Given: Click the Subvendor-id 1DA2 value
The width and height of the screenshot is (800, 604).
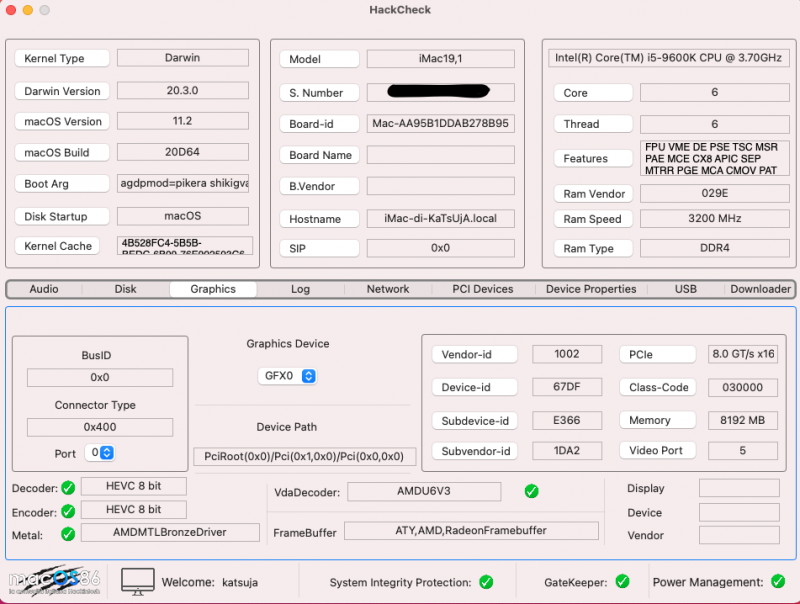Looking at the screenshot, I should [x=567, y=450].
